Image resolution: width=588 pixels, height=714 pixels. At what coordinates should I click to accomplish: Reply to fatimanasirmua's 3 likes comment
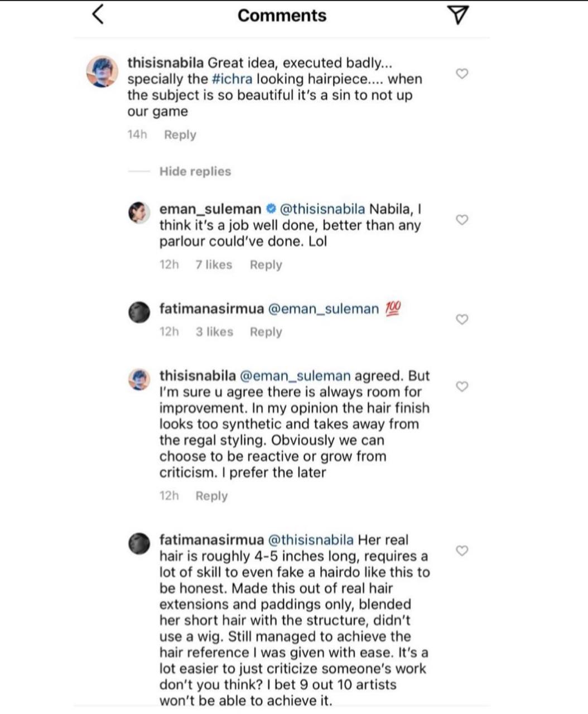pos(266,332)
